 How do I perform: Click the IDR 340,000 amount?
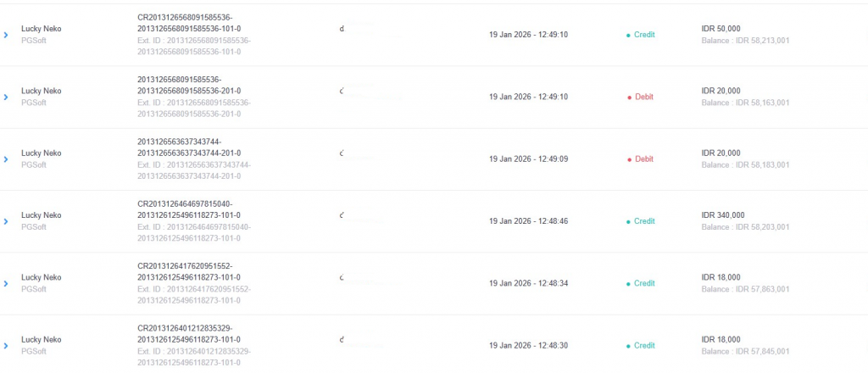[723, 215]
